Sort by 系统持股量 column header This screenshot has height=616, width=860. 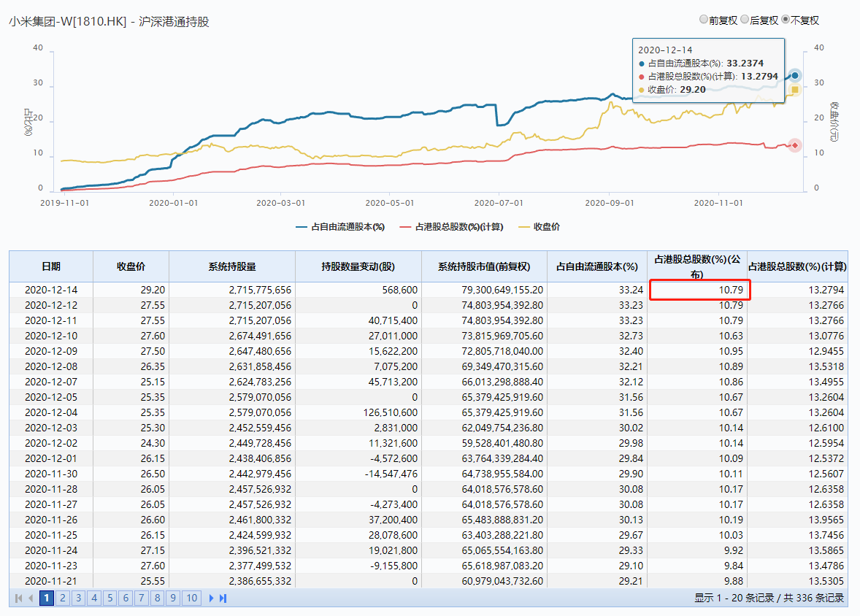(x=232, y=266)
